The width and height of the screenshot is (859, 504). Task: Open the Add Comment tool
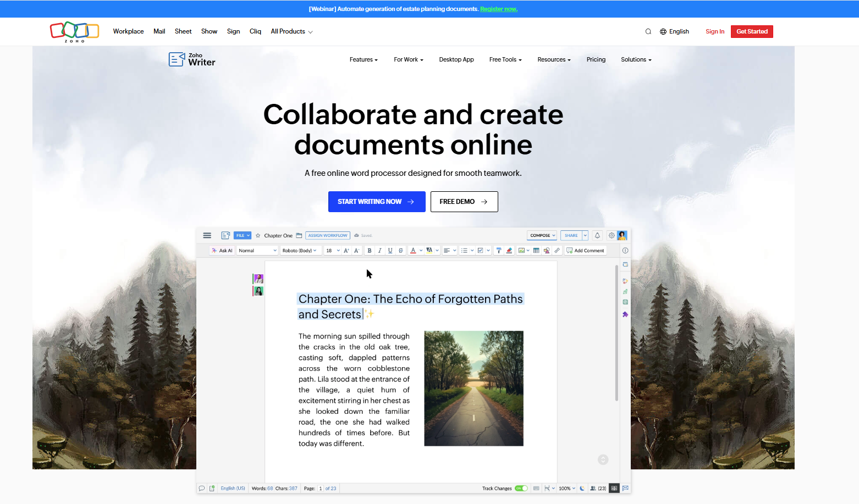(586, 250)
